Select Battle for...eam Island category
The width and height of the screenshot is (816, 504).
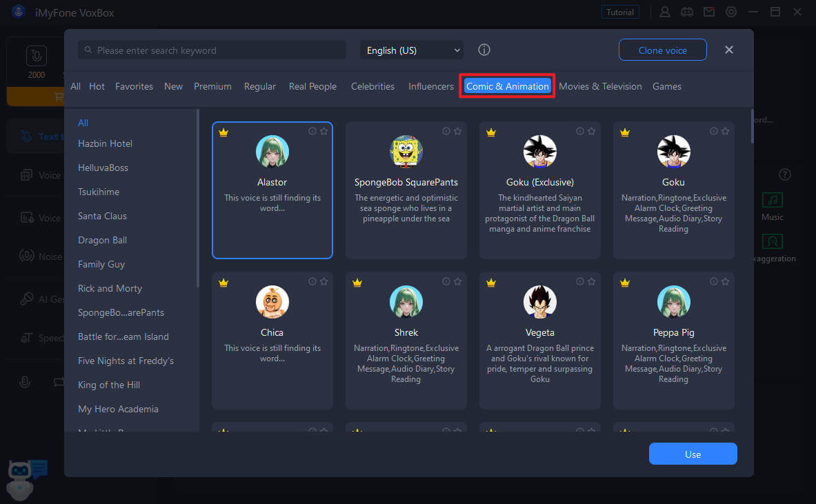click(123, 336)
